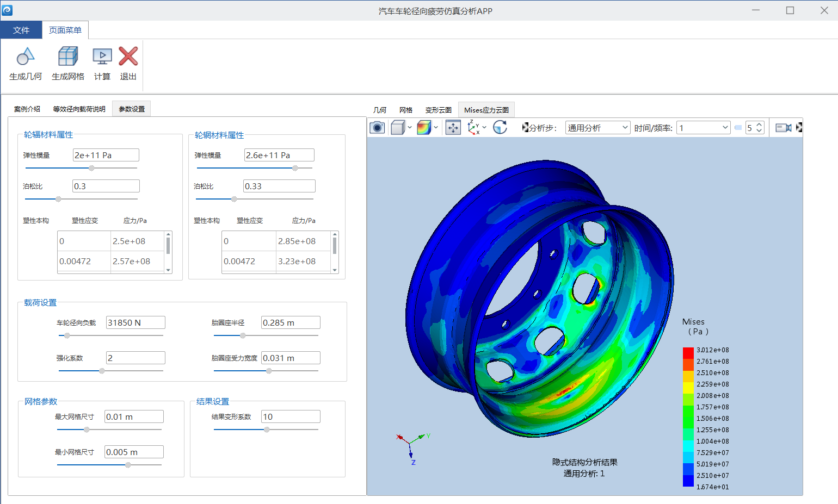The image size is (838, 504).
Task: Click the 轮辋 弹性模量 slider handle
Action: pos(295,168)
